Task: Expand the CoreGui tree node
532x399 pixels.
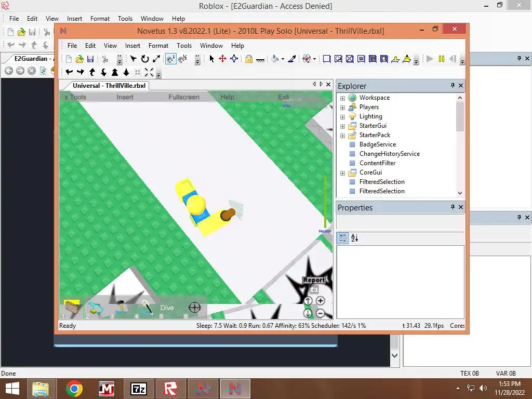Action: [343, 173]
